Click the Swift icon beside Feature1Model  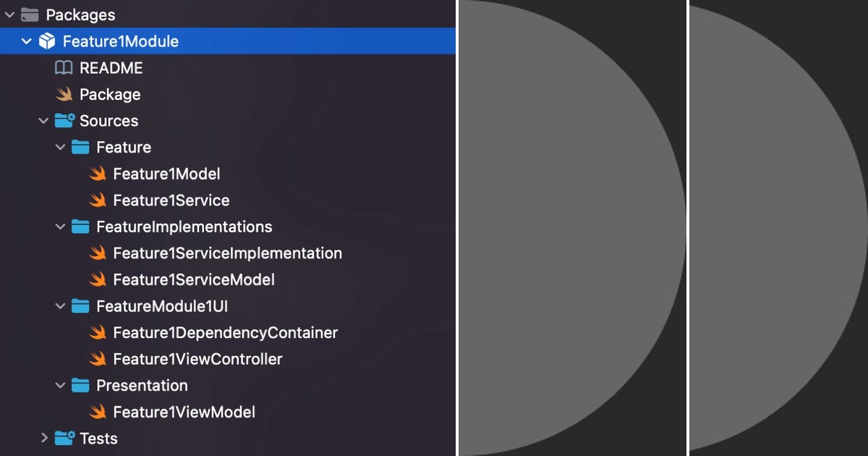click(x=99, y=174)
